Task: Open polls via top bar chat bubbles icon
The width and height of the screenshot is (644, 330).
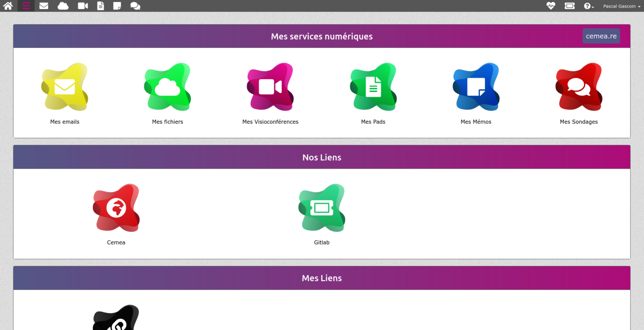Action: [135, 6]
